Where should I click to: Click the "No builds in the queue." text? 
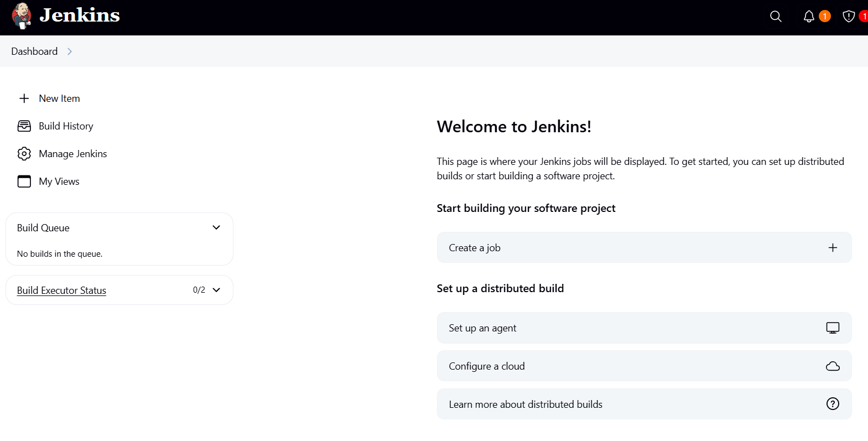click(x=60, y=254)
